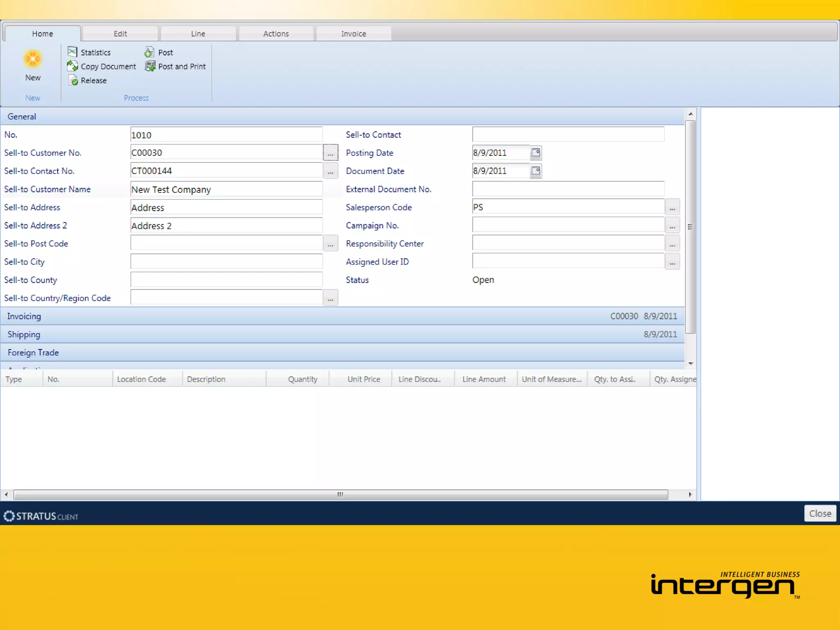The width and height of the screenshot is (840, 630).
Task: Click the vertical scrollbar thumb
Action: click(x=691, y=227)
